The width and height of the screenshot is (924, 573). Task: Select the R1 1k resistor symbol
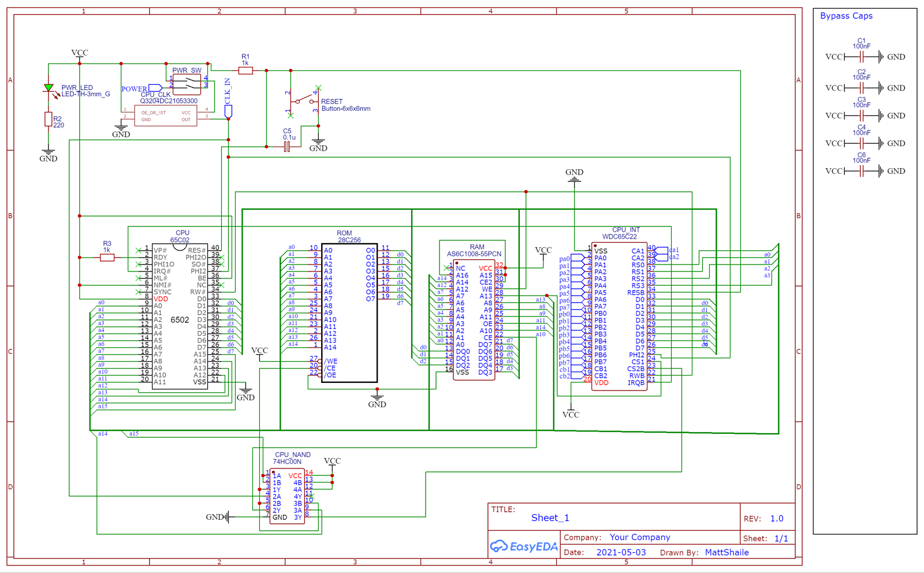click(245, 70)
